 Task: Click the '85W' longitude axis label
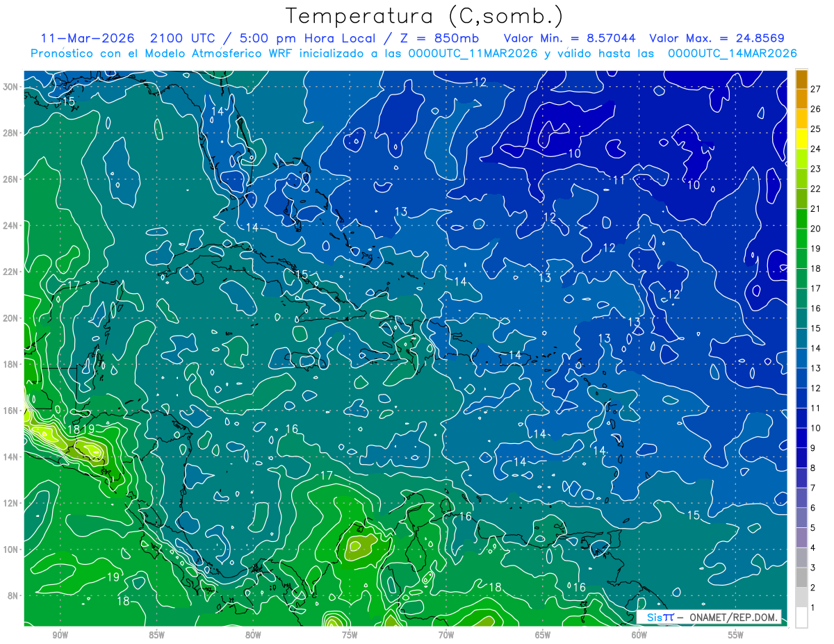[156, 635]
